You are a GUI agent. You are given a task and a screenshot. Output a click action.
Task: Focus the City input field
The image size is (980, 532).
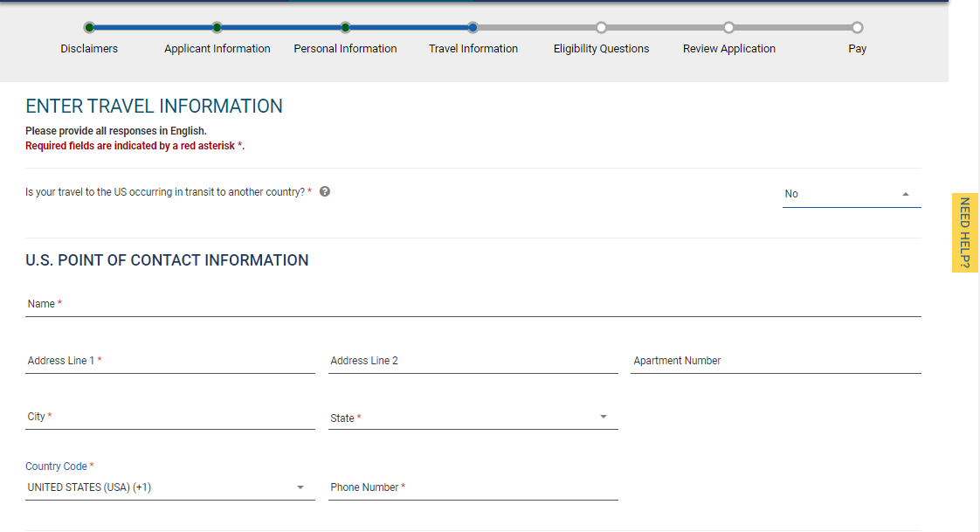click(169, 417)
